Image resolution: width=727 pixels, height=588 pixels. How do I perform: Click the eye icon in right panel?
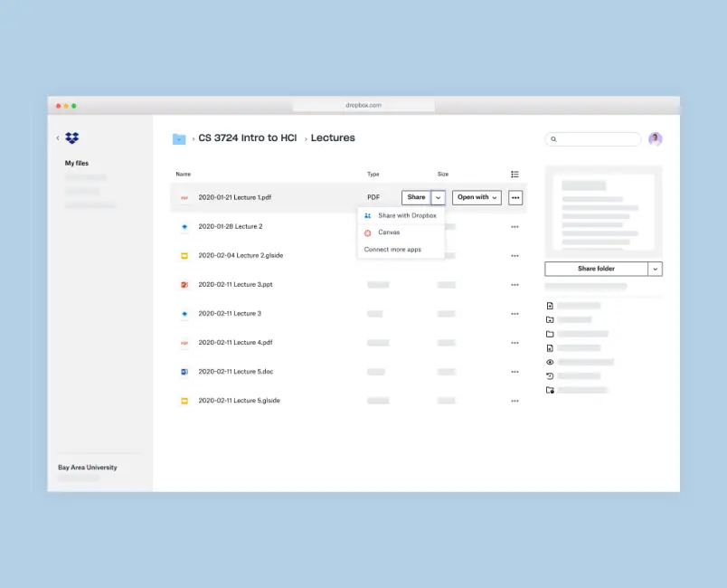click(550, 362)
